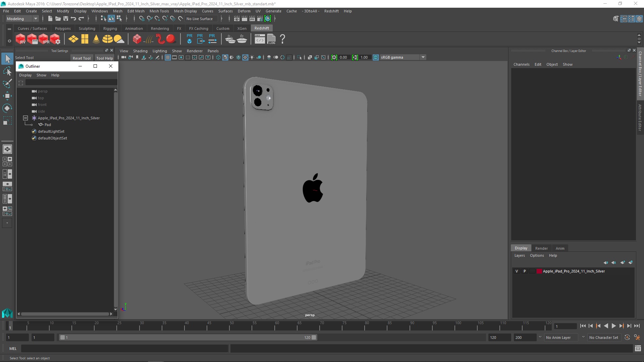Image resolution: width=644 pixels, height=362 pixels.
Task: Click No Live Surface field
Action: pos(202,19)
